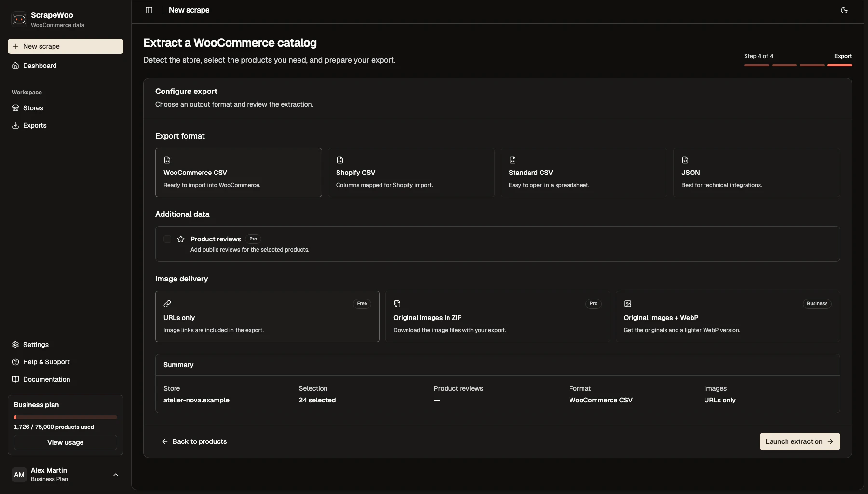Click the Export step progress segment

pyautogui.click(x=840, y=65)
